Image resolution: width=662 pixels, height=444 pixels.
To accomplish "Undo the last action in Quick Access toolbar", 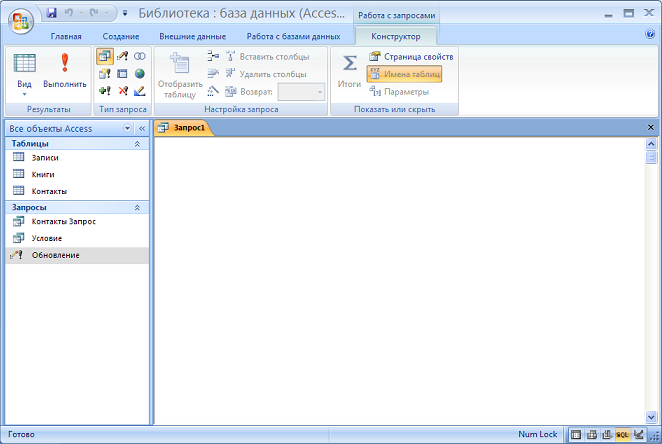I will click(69, 13).
